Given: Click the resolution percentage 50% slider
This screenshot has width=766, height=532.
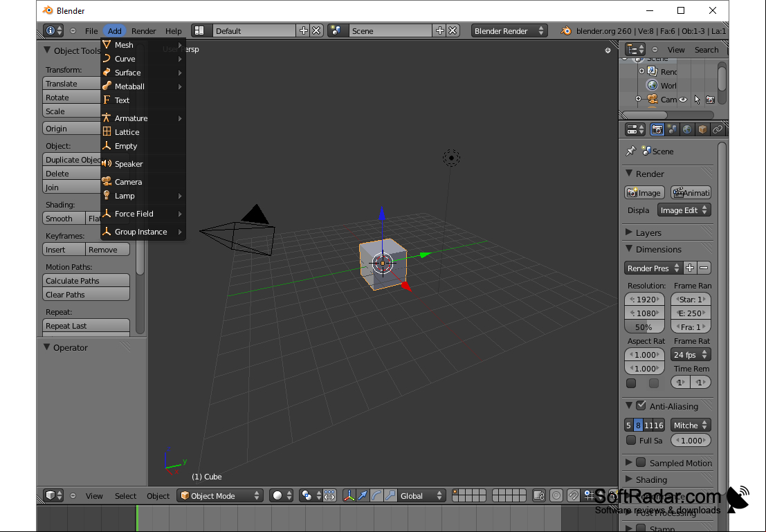Looking at the screenshot, I should (644, 327).
